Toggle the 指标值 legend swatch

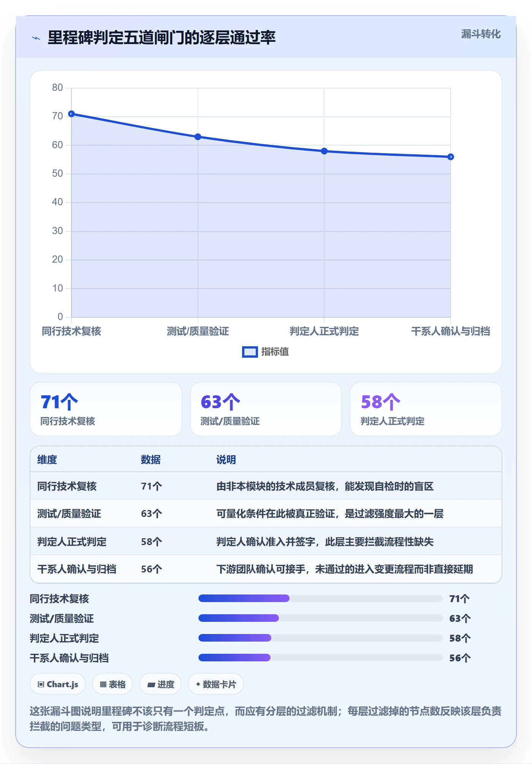point(250,352)
